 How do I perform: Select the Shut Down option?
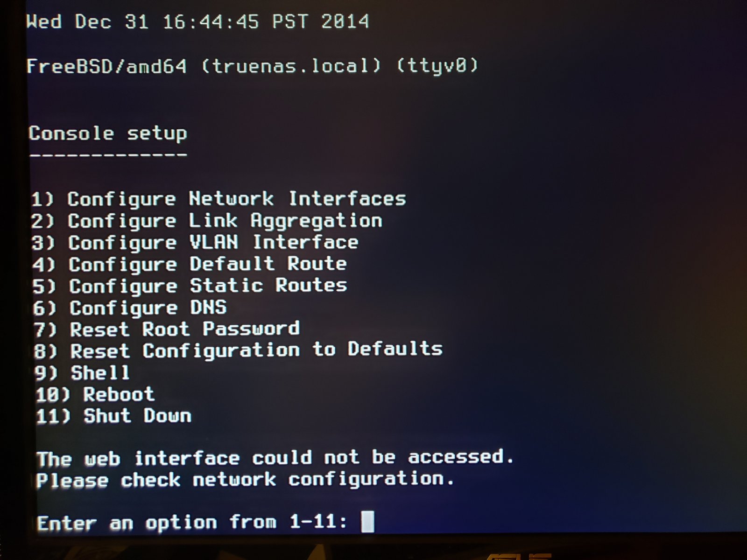[113, 416]
